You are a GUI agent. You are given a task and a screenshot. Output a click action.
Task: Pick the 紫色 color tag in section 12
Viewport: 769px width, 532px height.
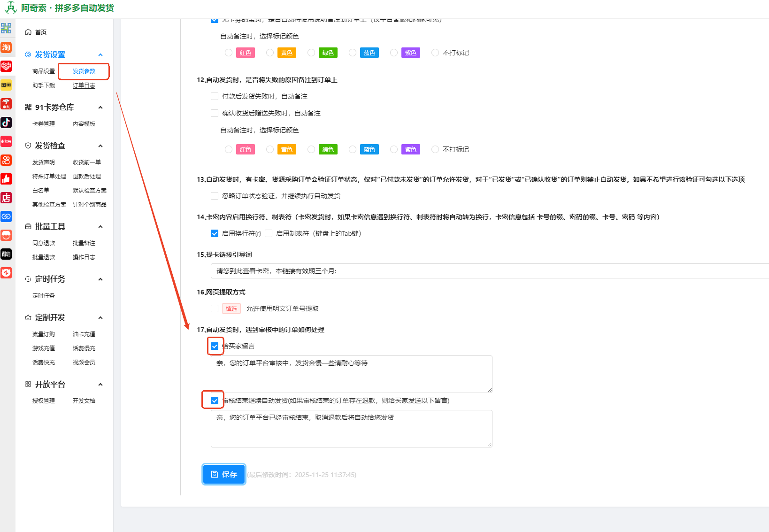[411, 149]
